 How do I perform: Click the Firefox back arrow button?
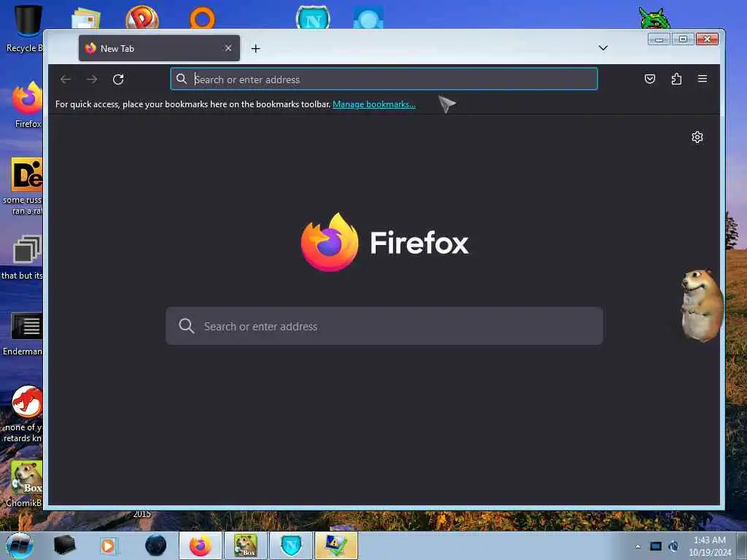[66, 79]
